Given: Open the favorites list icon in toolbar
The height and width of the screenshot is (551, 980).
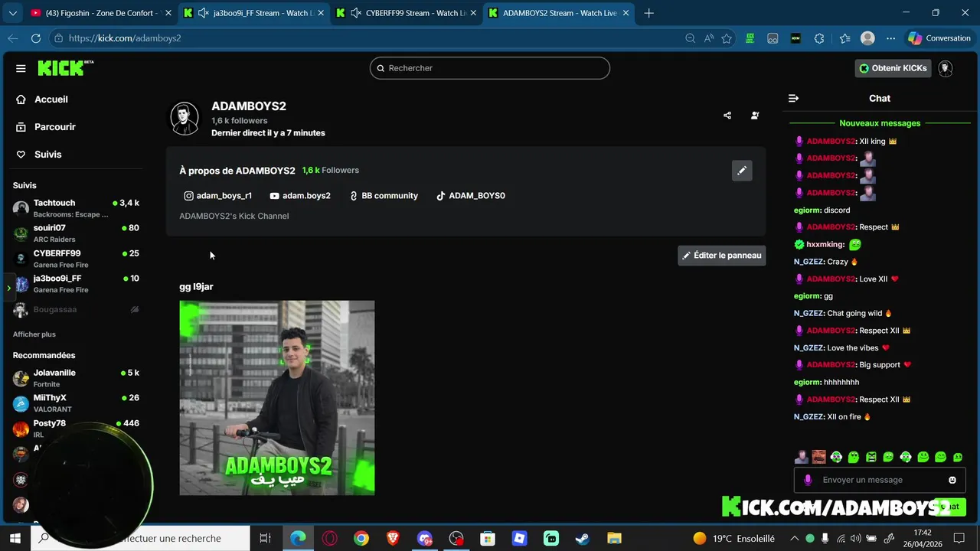Looking at the screenshot, I should pyautogui.click(x=844, y=38).
